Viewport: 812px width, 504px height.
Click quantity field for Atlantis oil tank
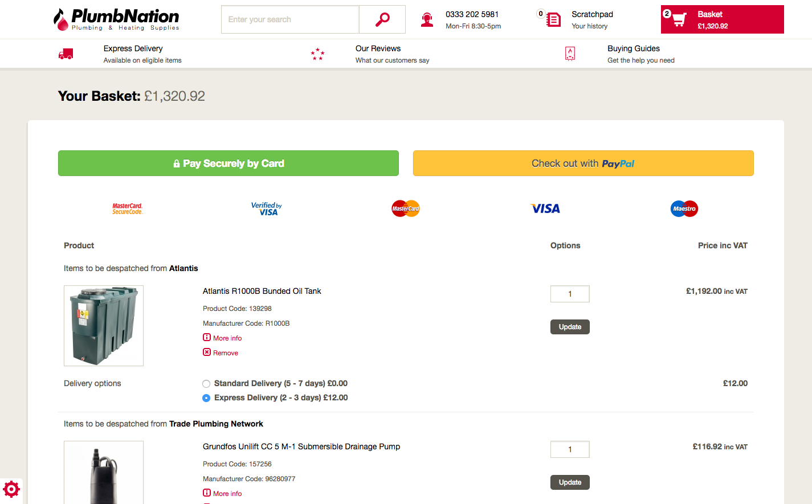[x=570, y=294]
